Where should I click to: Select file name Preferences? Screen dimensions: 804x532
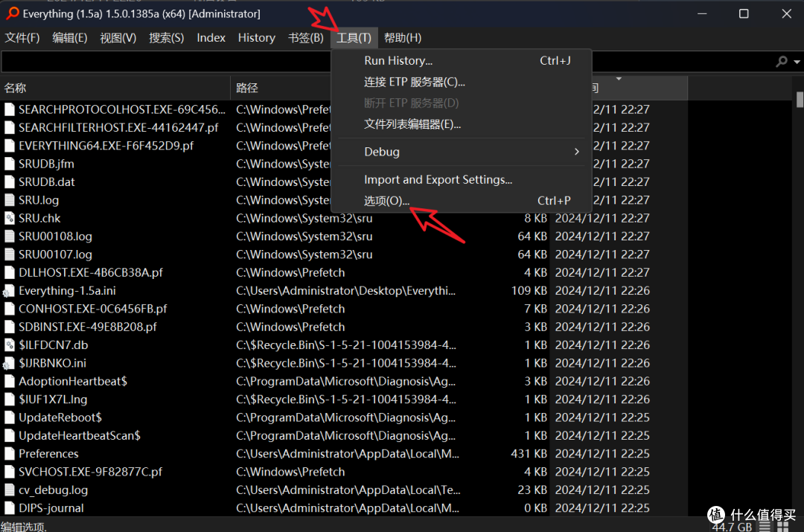[48, 454]
